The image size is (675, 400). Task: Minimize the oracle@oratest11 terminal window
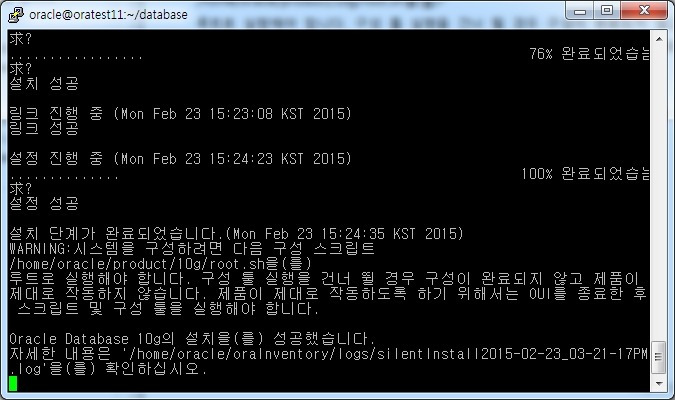pos(579,11)
